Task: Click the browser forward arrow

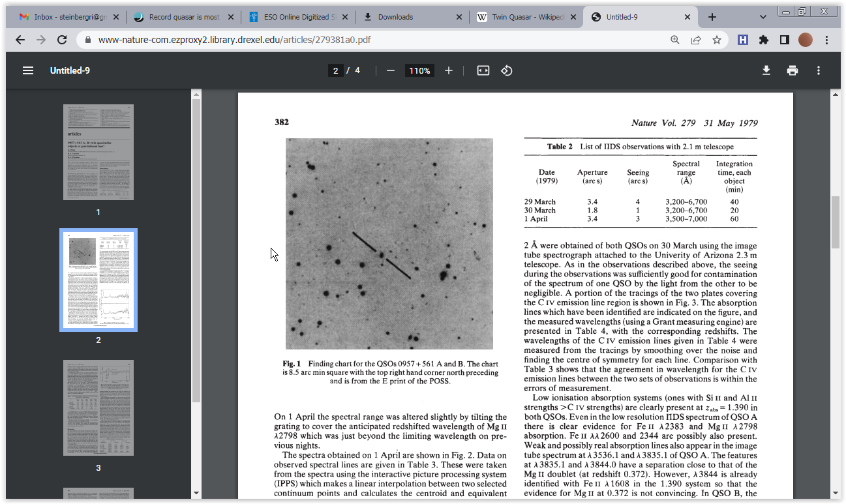Action: [41, 40]
